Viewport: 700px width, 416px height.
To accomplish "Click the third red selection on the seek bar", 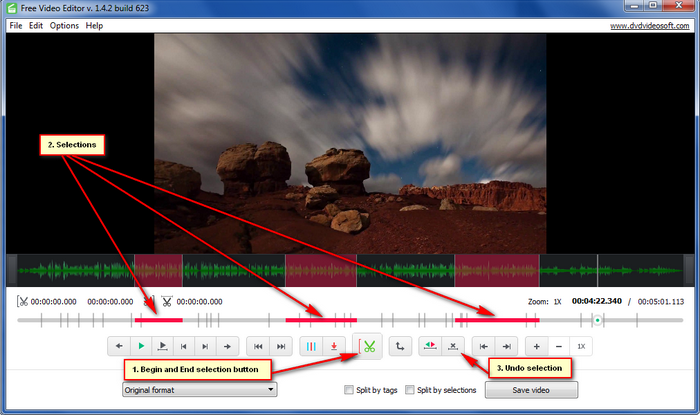I will (497, 320).
